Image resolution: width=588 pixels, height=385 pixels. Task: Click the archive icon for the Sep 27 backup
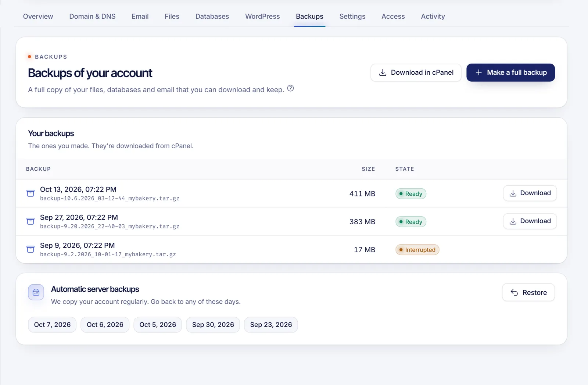(x=31, y=221)
